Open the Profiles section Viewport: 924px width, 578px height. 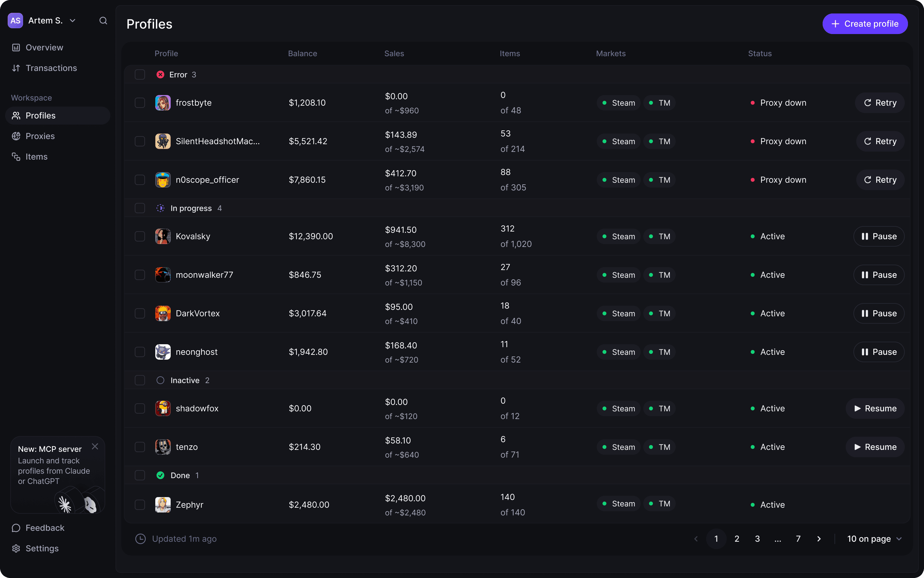tap(58, 116)
